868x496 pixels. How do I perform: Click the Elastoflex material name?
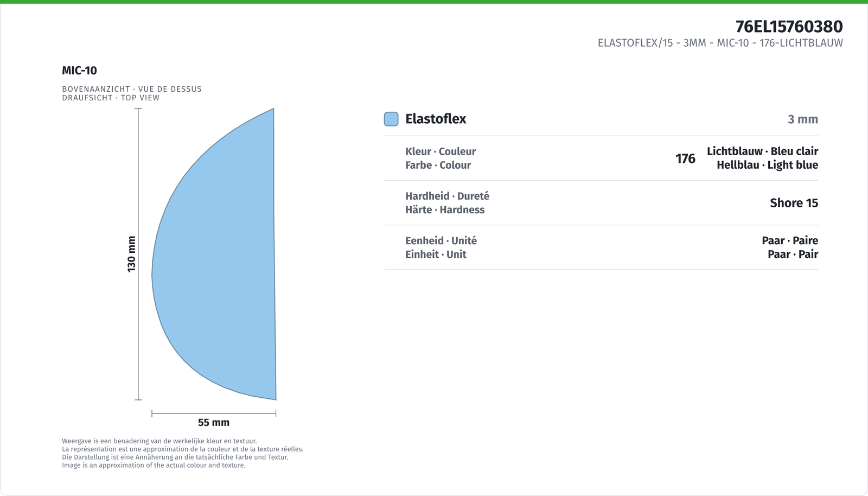click(436, 119)
